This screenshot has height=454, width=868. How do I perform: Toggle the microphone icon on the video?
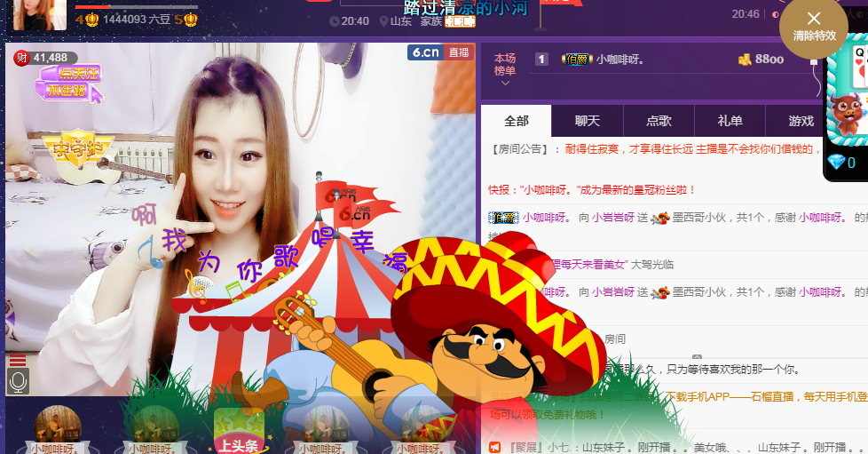pos(19,381)
